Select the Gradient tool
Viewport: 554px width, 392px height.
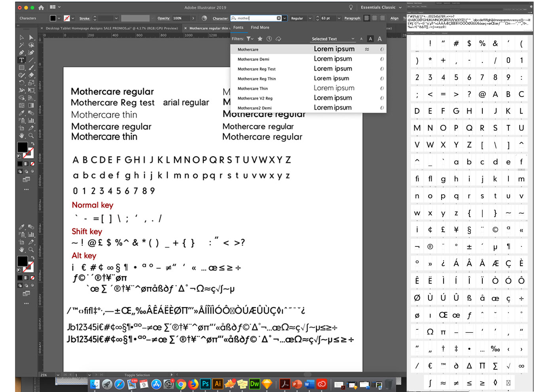tap(31, 105)
